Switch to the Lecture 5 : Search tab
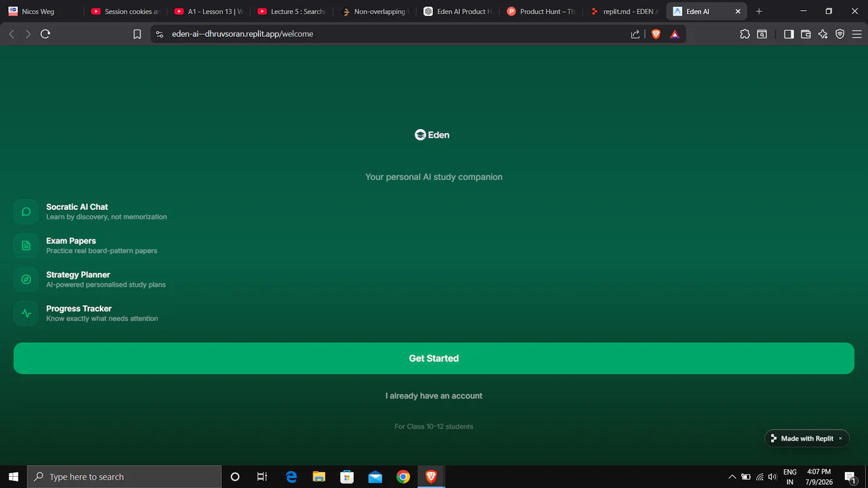Viewport: 868px width, 488px height. coord(292,11)
